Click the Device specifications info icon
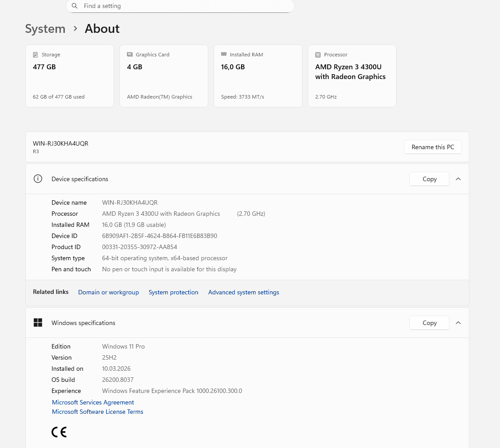The height and width of the screenshot is (448, 500). click(38, 179)
